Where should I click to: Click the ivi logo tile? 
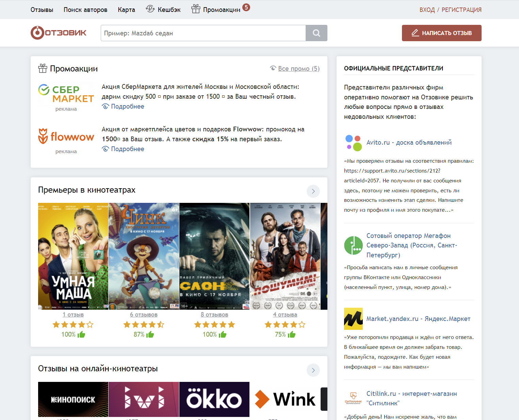pos(144,399)
